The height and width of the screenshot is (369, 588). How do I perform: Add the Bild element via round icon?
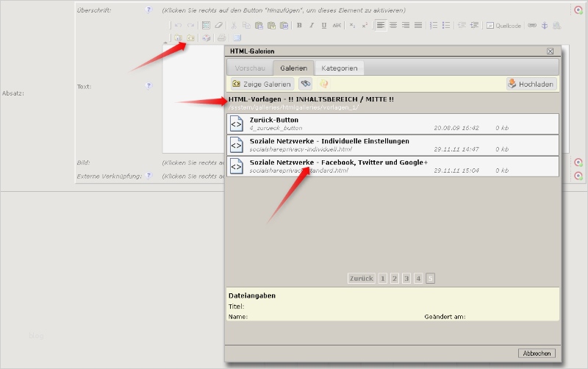coord(578,162)
